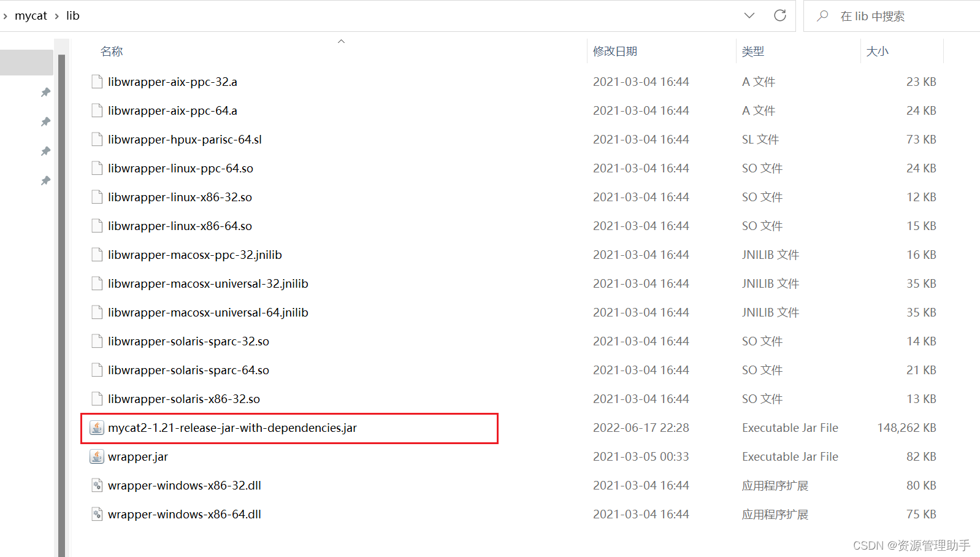Select mycat2-1.21-release-jar-with-dependencies.jar file name

point(232,428)
